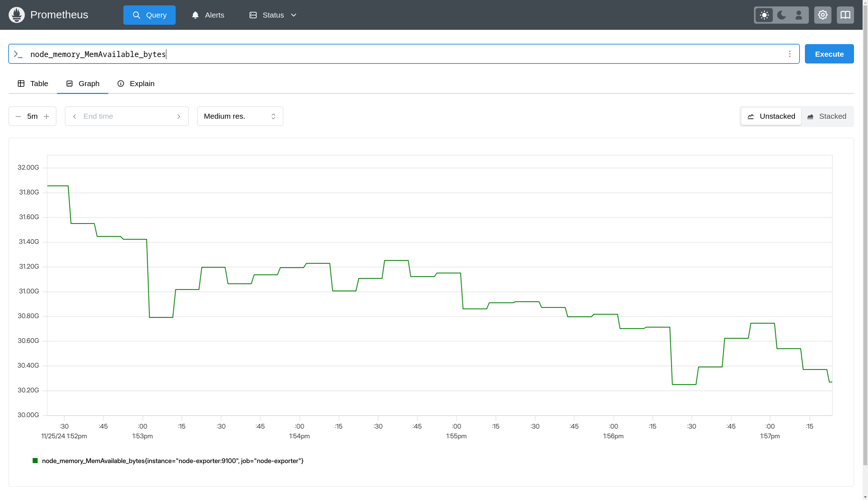Viewport: 868px width, 500px height.
Task: Click the 11/25/24 1:52pm axis label
Action: pyautogui.click(x=64, y=436)
